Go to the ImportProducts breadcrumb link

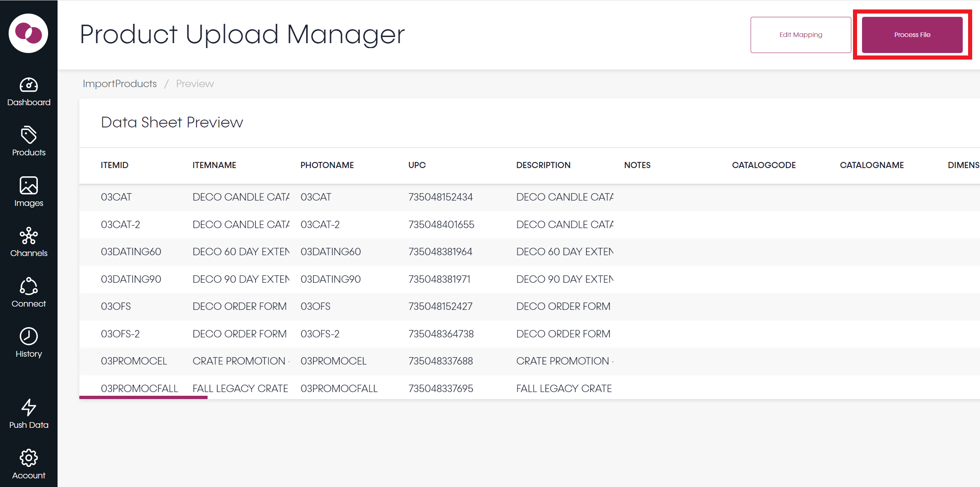tap(120, 84)
